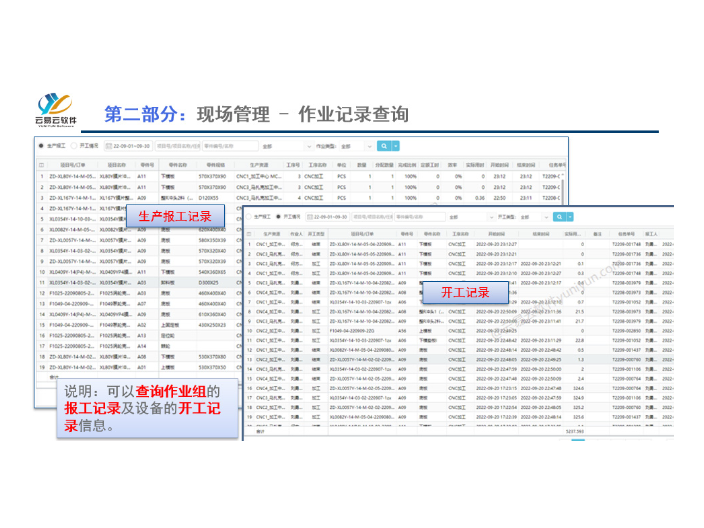Sort by the 零件规格 column in the back window
The width and height of the screenshot is (704, 528).
point(216,165)
